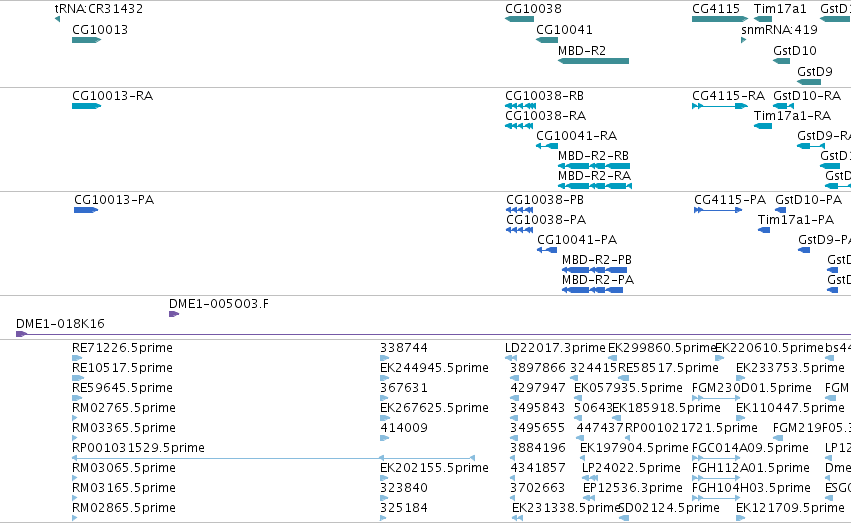The image size is (851, 523).
Task: Select the CG10038-PA protein glyph
Action: 519,230
